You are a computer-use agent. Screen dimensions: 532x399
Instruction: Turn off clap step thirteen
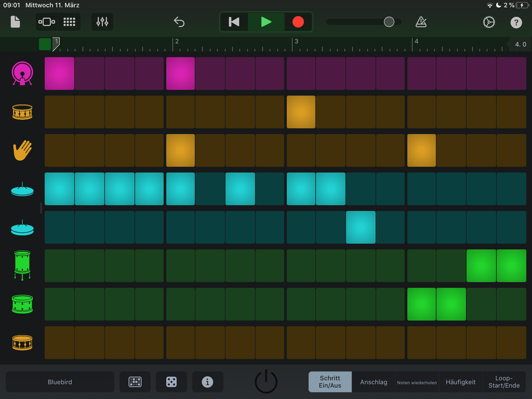[421, 150]
